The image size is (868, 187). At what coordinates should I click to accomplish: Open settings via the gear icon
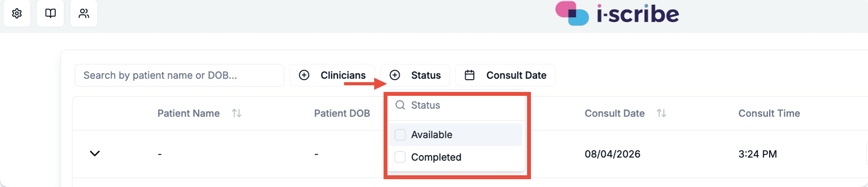(x=17, y=13)
